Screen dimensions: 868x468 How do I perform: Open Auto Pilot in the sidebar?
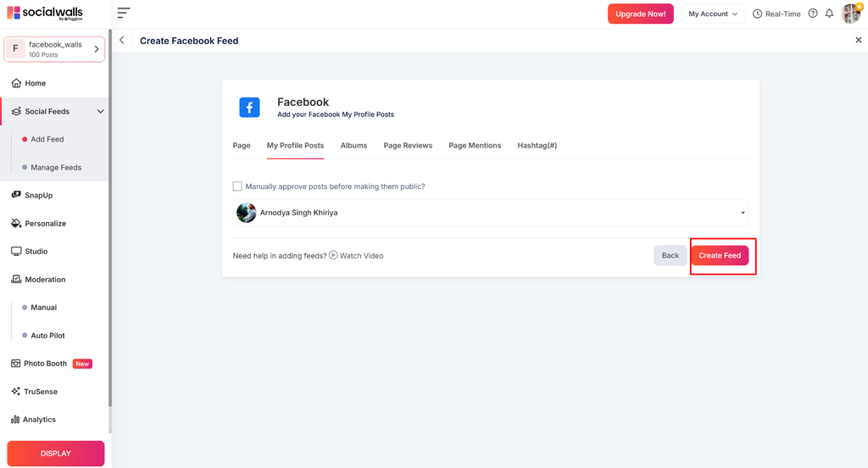point(47,336)
